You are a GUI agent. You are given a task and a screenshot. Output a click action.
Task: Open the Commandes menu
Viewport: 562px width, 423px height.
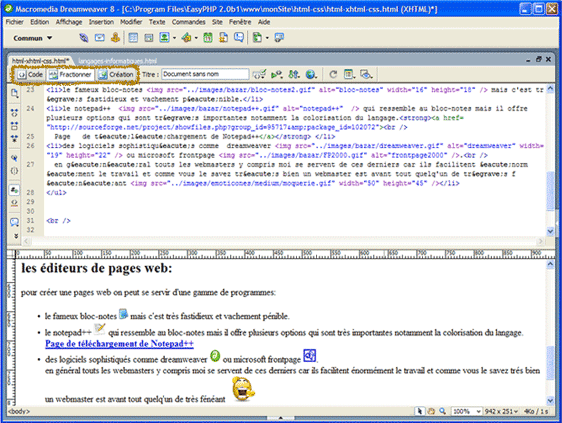click(189, 22)
